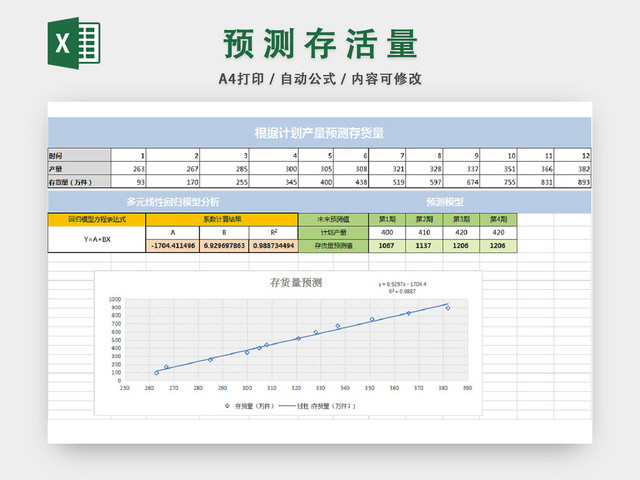Select production cell 305

(x=316, y=169)
